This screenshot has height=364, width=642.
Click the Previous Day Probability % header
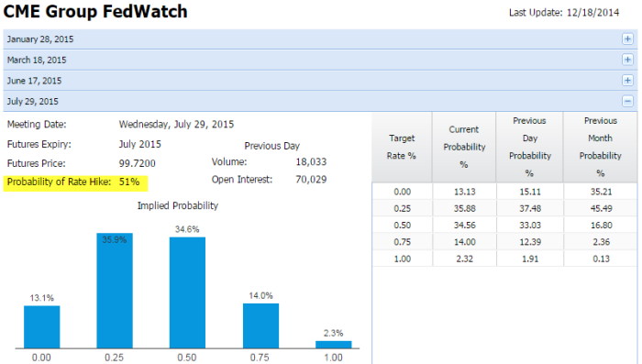coord(530,147)
